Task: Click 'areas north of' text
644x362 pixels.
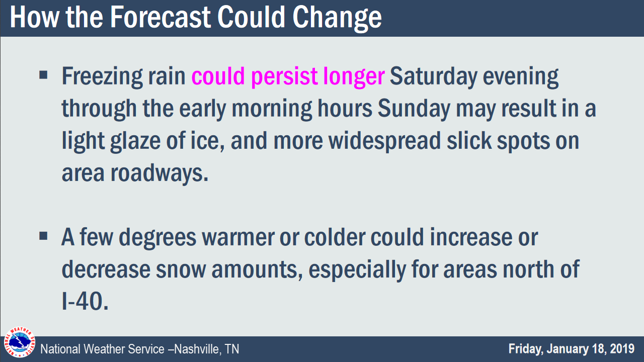Action: click(511, 269)
